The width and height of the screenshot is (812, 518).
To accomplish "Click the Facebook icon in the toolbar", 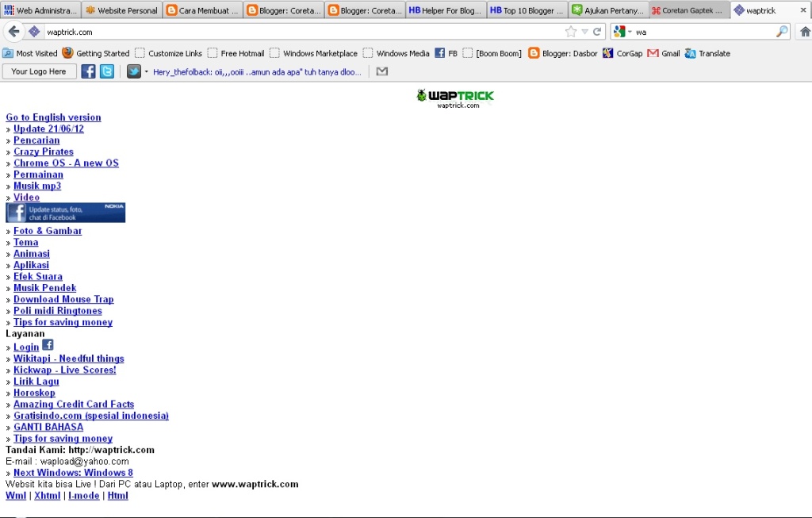I will pos(88,71).
